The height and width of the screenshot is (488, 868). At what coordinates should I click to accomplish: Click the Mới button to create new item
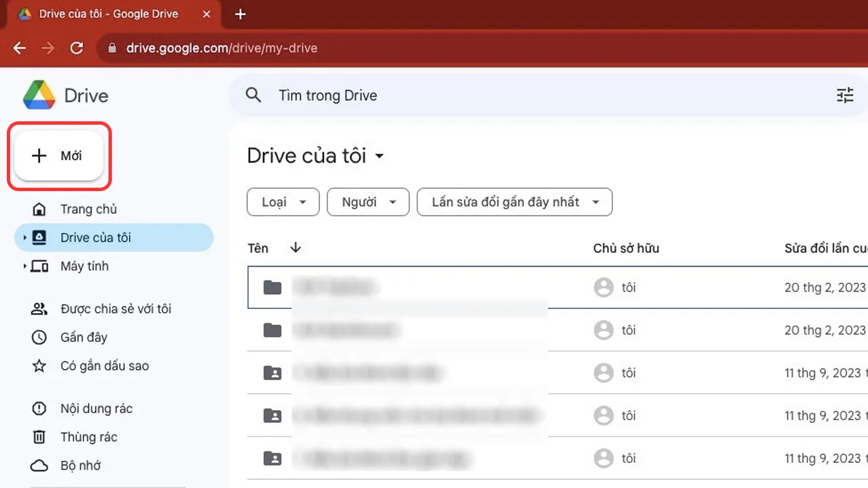[x=58, y=155]
